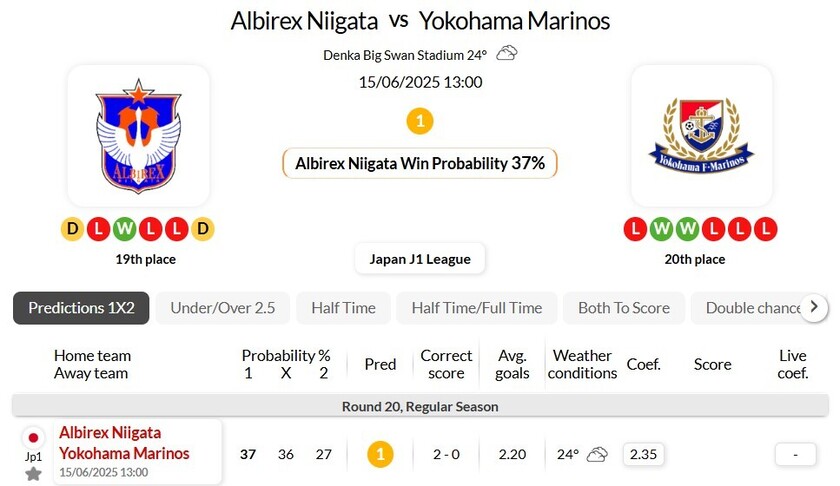Switch to the Under/Over 2.5 tab
This screenshot has width=840, height=486.
[x=222, y=308]
